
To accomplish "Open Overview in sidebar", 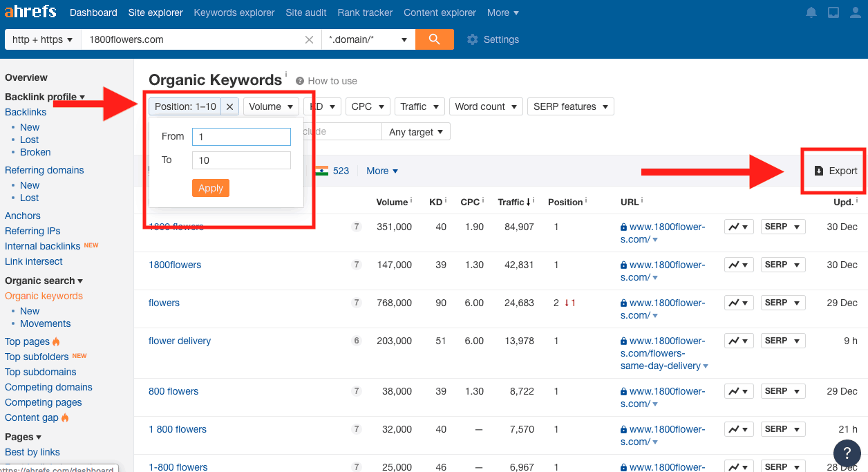I will (x=26, y=77).
